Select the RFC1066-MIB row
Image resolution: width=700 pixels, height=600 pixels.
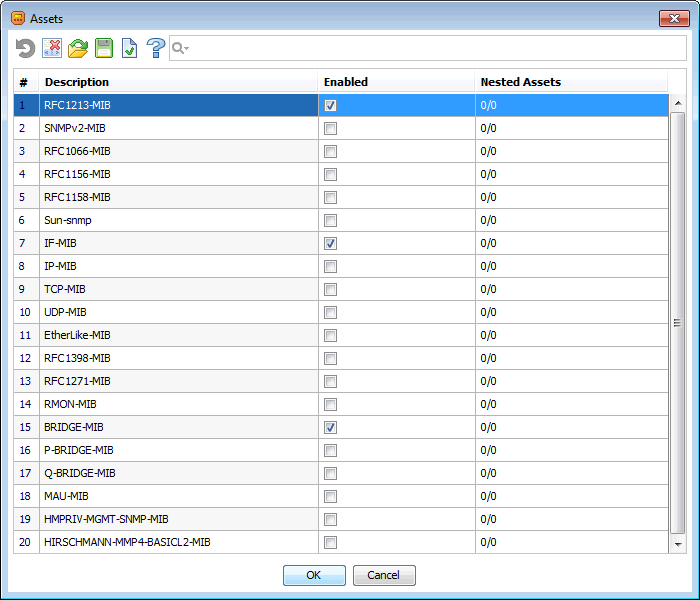341,151
